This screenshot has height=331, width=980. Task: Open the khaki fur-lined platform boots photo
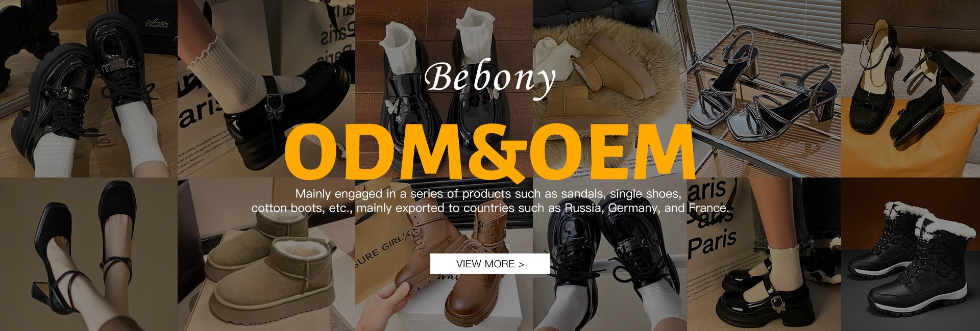tap(266, 254)
